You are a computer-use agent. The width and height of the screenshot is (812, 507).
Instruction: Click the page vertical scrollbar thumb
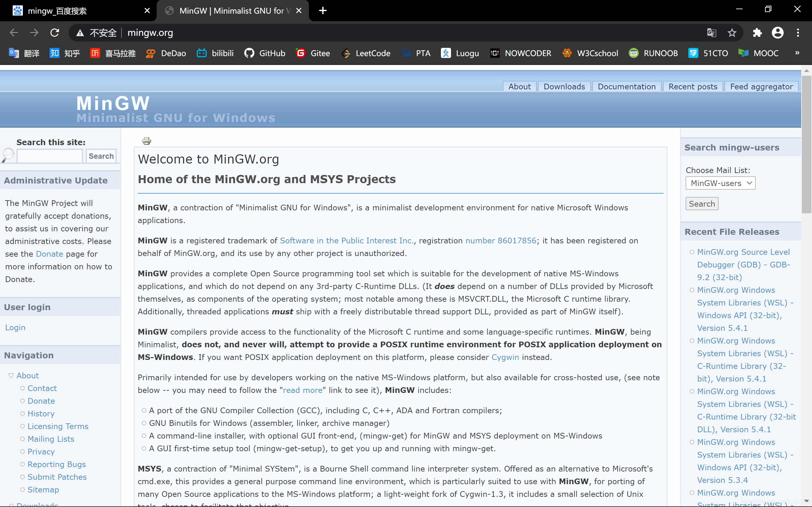click(x=806, y=144)
